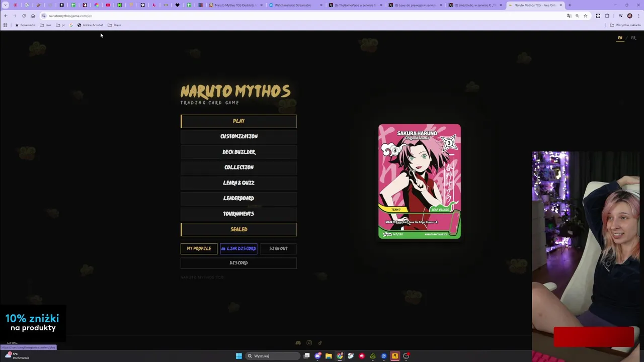Open the Wszystkie zakładki folder
This screenshot has width=644, height=362.
625,25
